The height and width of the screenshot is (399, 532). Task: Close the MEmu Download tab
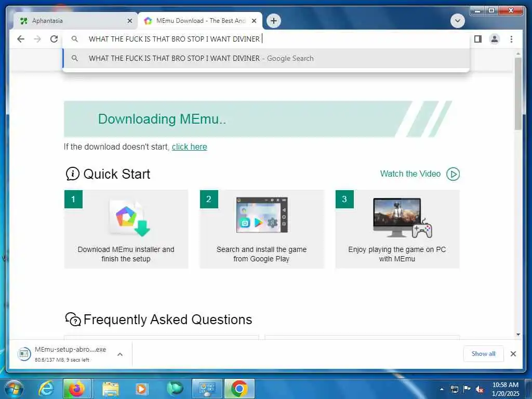click(254, 21)
